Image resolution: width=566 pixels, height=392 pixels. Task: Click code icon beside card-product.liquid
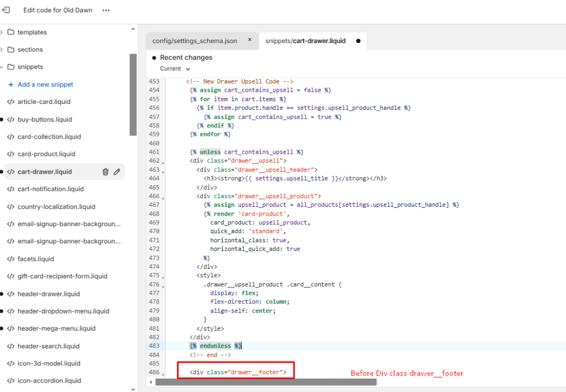tap(11, 154)
